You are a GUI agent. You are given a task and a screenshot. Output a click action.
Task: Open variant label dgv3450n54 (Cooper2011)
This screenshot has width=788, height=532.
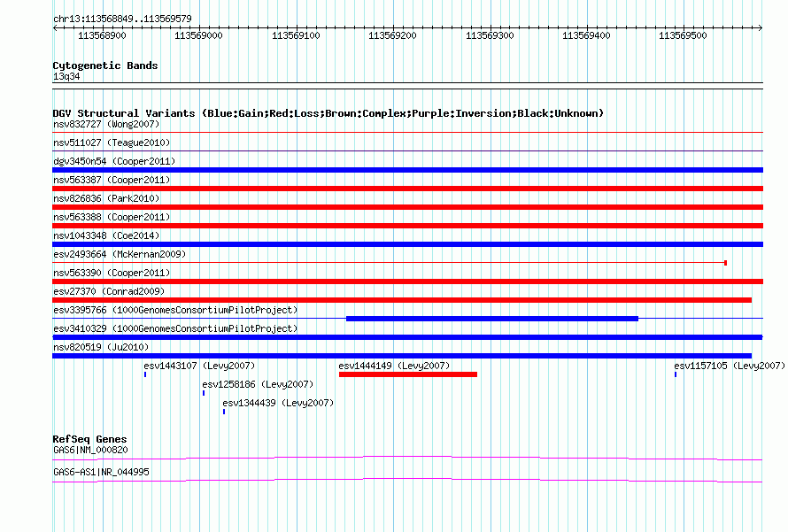[x=114, y=161]
